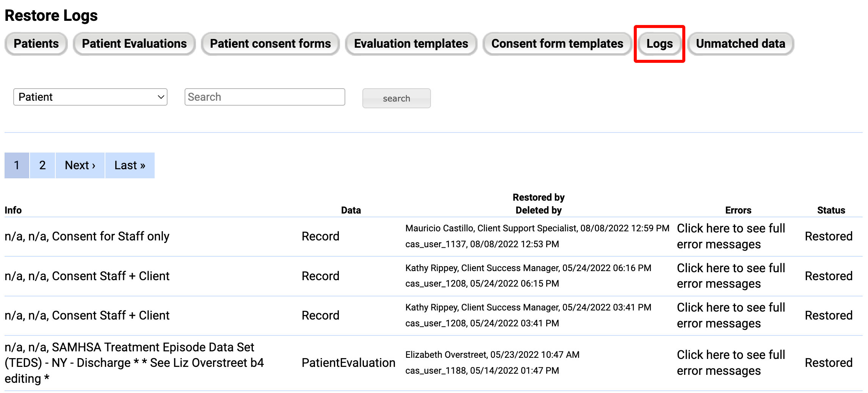Go to page 2 of the logs
Screen dimensions: 868x393
pyautogui.click(x=42, y=165)
